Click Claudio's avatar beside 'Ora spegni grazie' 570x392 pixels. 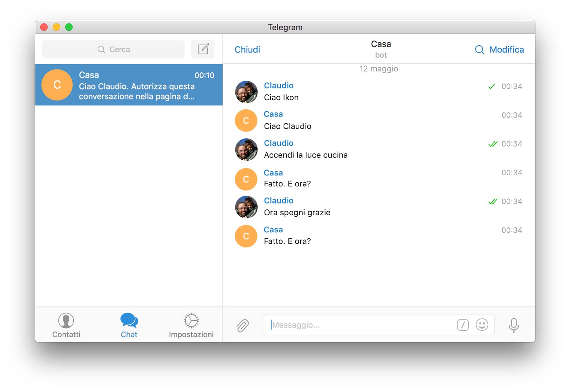point(246,207)
